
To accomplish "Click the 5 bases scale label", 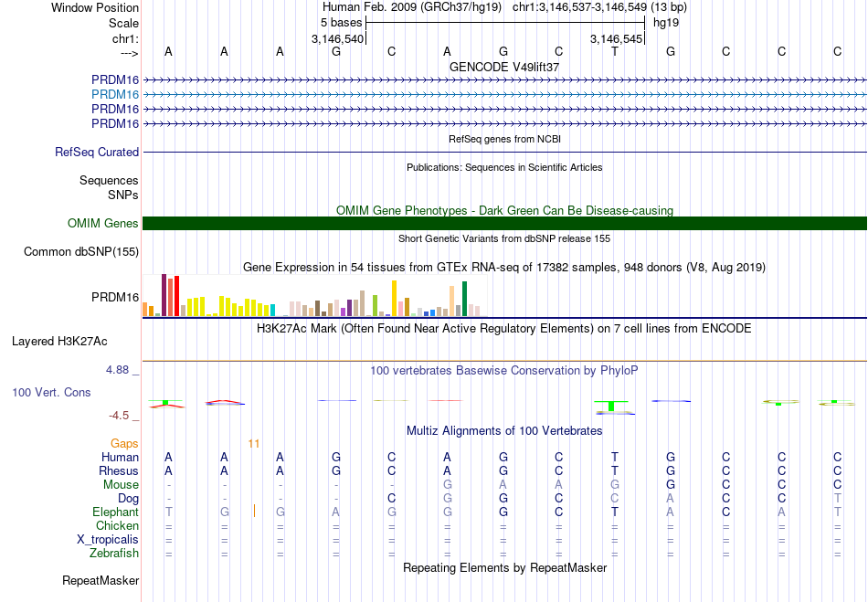I will (x=341, y=23).
